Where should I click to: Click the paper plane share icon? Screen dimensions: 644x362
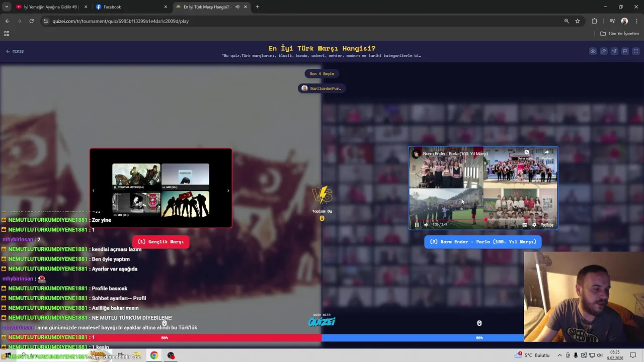click(x=614, y=51)
